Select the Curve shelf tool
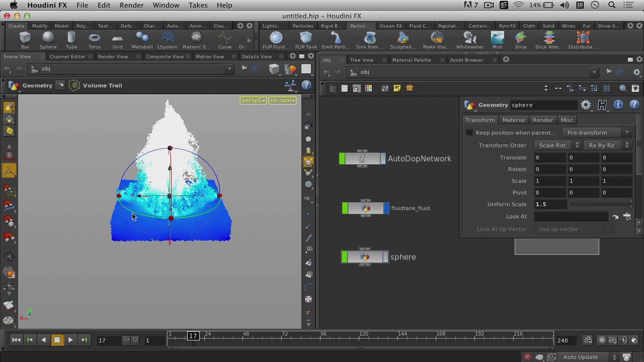 coord(225,40)
